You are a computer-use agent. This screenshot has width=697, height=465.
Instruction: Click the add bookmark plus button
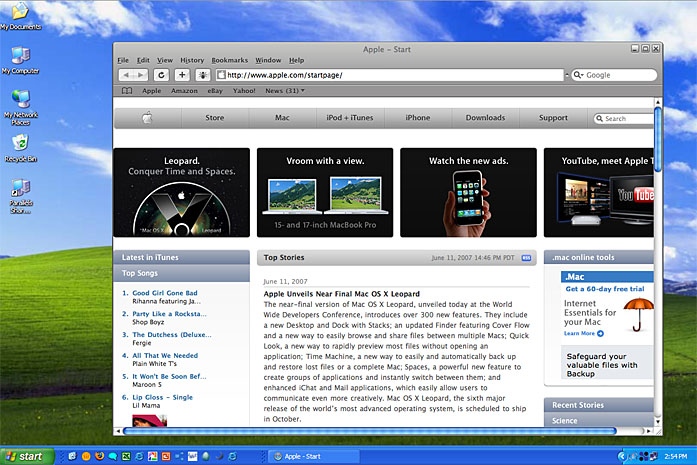(x=182, y=75)
